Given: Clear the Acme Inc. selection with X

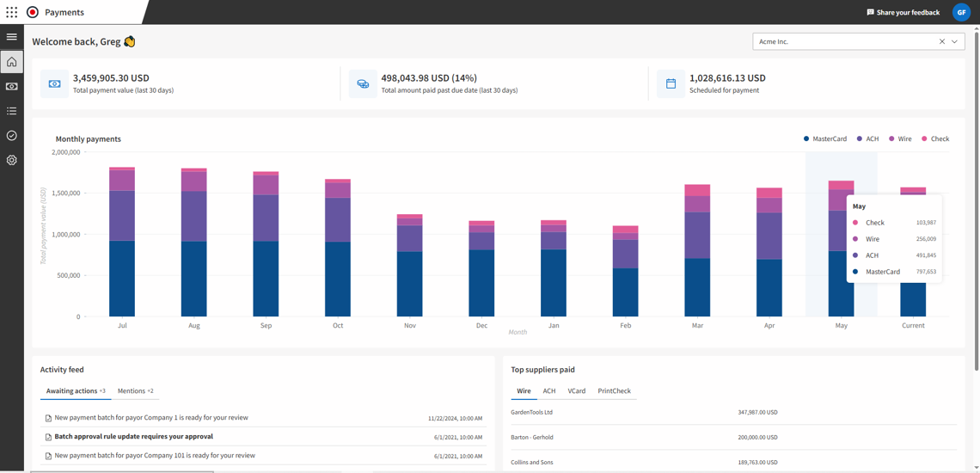Looking at the screenshot, I should click(x=942, y=41).
